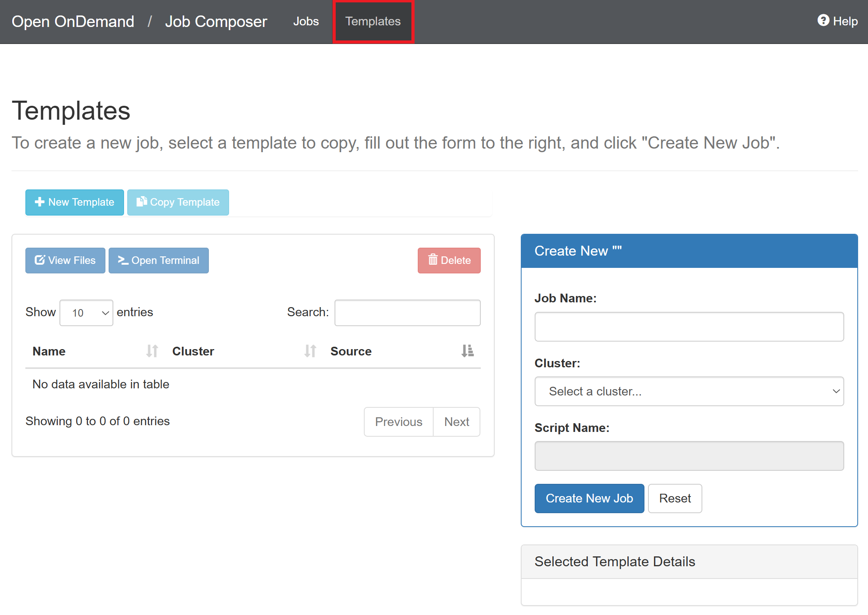Switch to the Jobs tab
This screenshot has width=868, height=615.
tap(306, 21)
